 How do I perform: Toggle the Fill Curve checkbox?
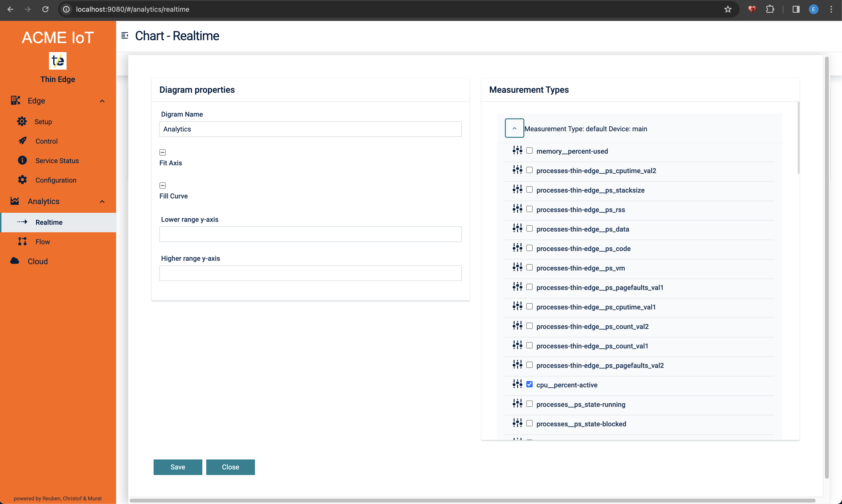pyautogui.click(x=163, y=186)
